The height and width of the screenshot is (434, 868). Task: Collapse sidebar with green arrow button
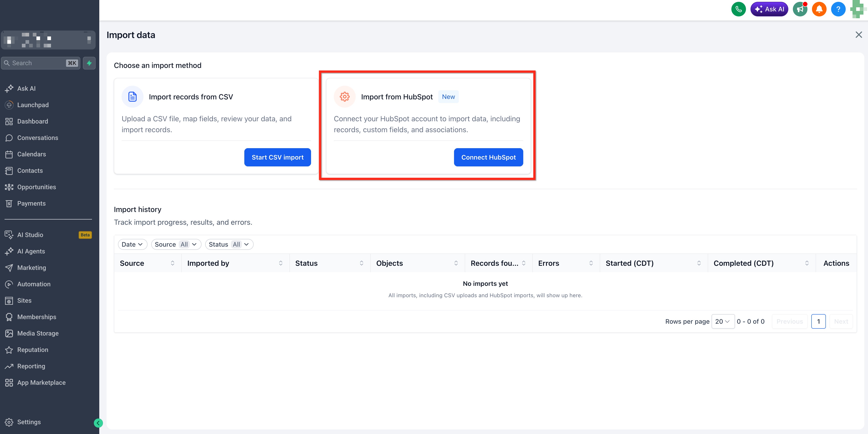(98, 423)
